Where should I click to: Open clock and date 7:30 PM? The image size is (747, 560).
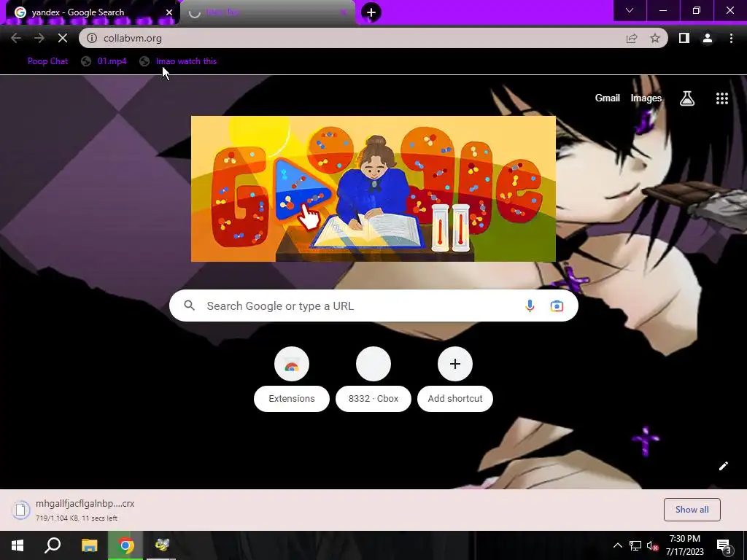(x=684, y=545)
